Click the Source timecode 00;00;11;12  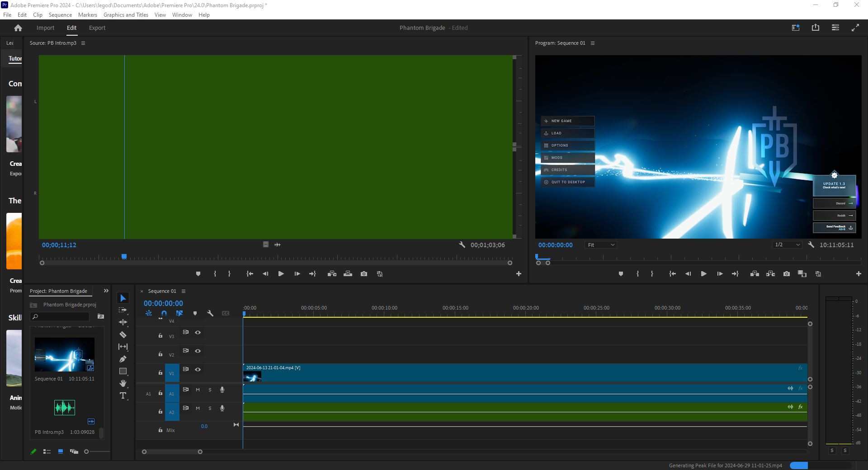(x=59, y=245)
